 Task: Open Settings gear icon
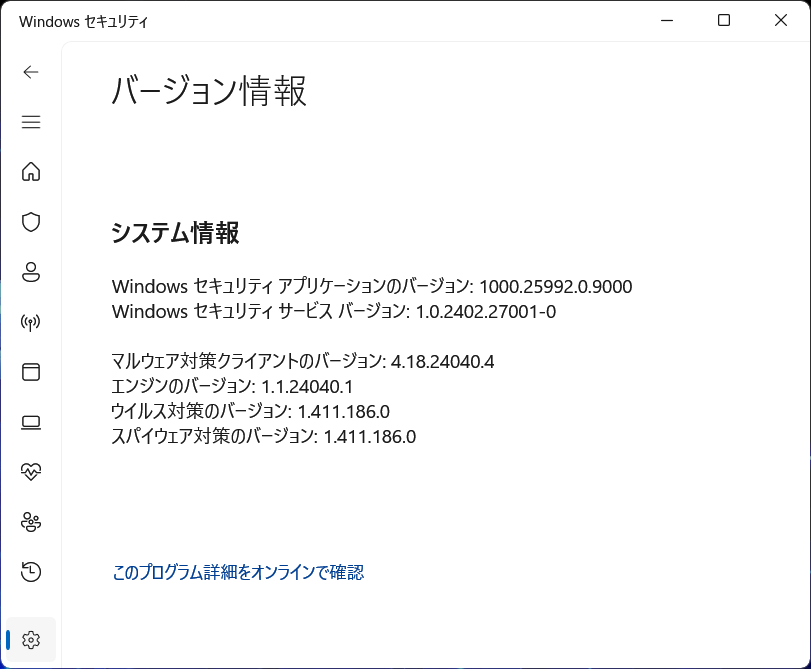pyautogui.click(x=31, y=640)
